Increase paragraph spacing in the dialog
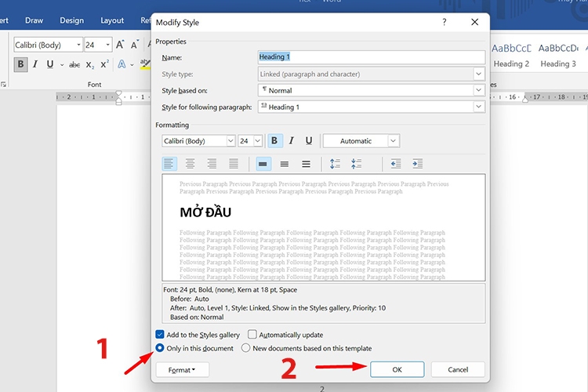Image resolution: width=588 pixels, height=392 pixels. coord(335,164)
